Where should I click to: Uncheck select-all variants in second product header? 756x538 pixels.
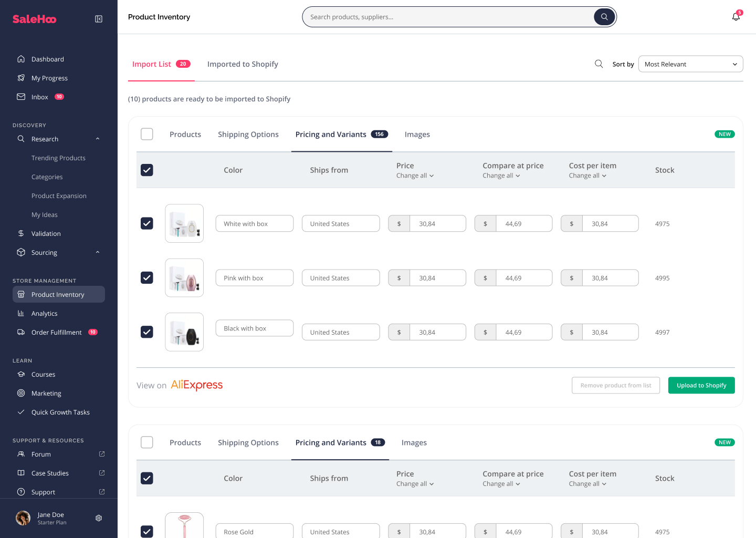tap(147, 478)
